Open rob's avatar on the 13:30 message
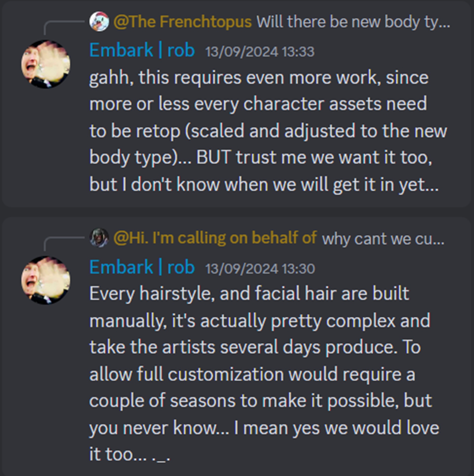The width and height of the screenshot is (474, 476). point(45,280)
